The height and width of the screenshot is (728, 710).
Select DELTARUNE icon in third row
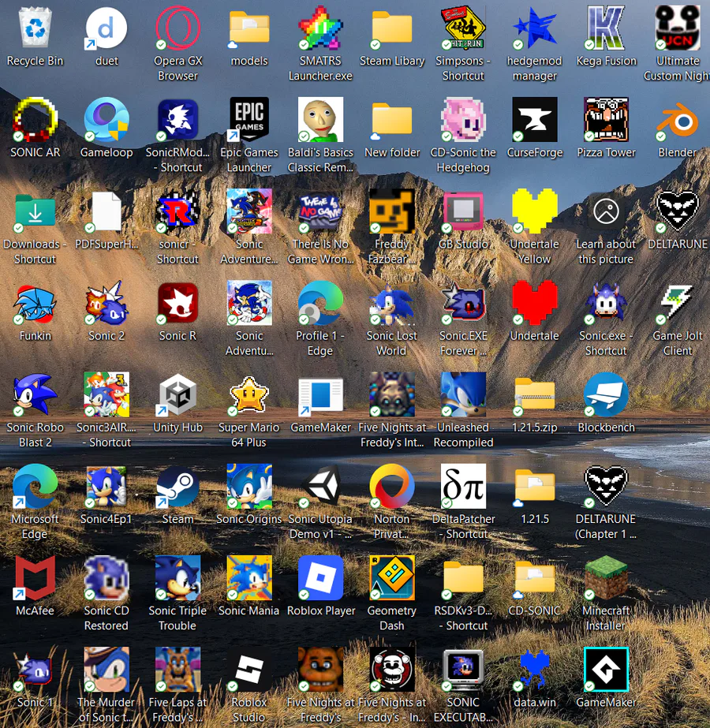coord(678,211)
